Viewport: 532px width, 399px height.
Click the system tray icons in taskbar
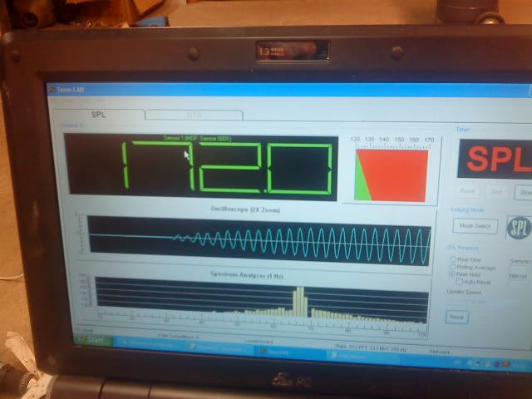(x=489, y=364)
